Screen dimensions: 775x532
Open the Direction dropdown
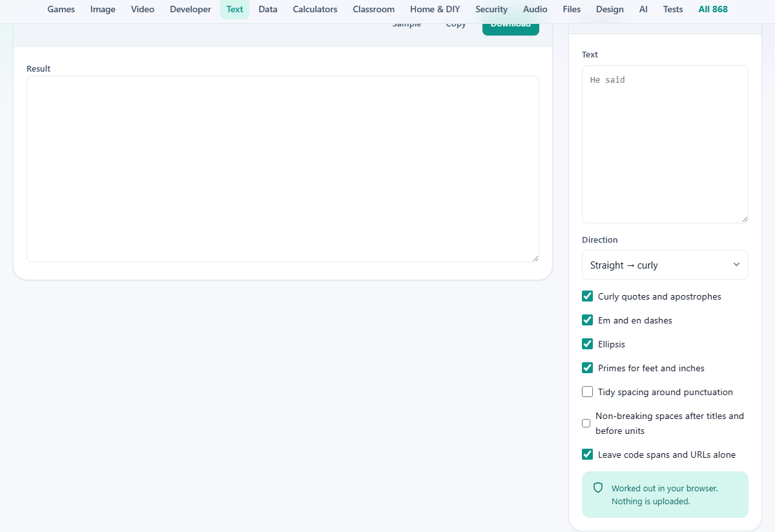point(665,265)
